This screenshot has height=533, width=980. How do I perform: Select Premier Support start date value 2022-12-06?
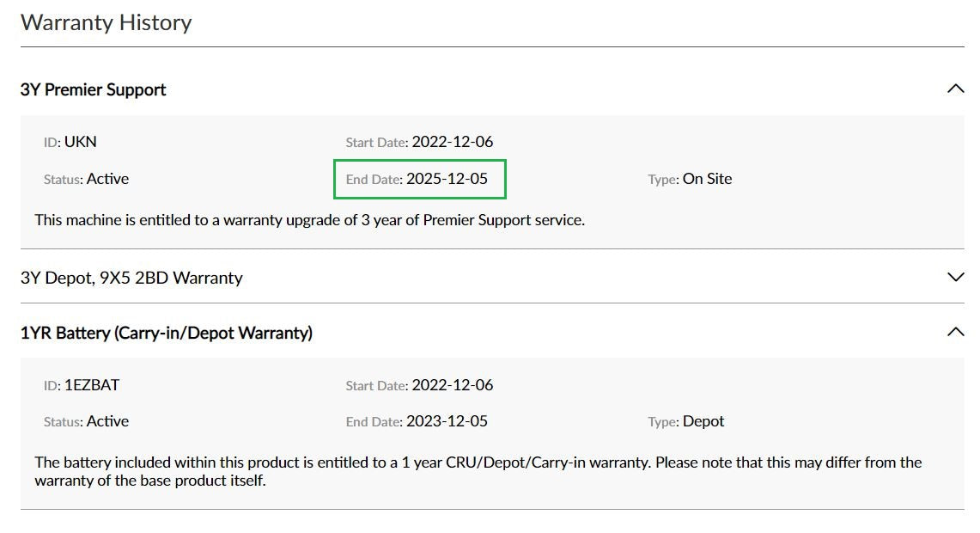tap(453, 142)
